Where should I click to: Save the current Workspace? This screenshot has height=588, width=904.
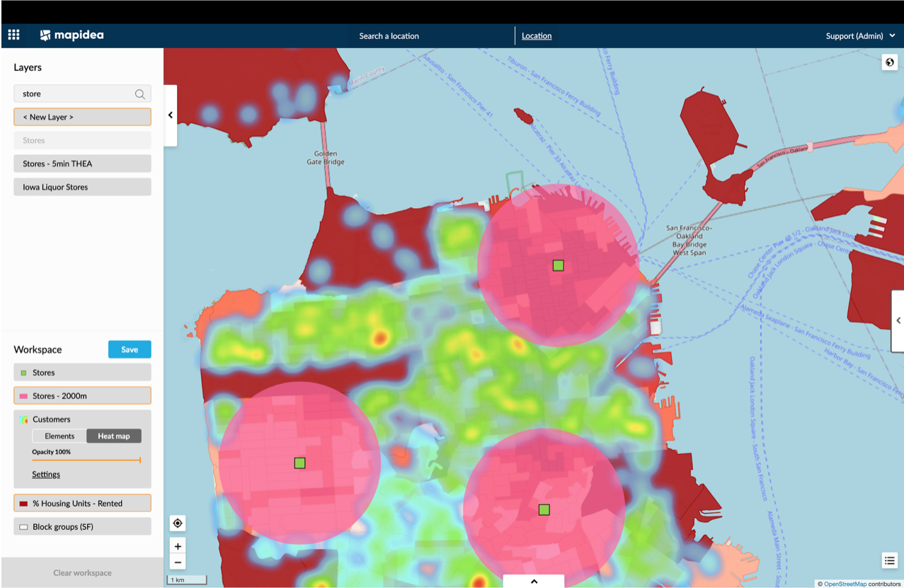point(130,349)
